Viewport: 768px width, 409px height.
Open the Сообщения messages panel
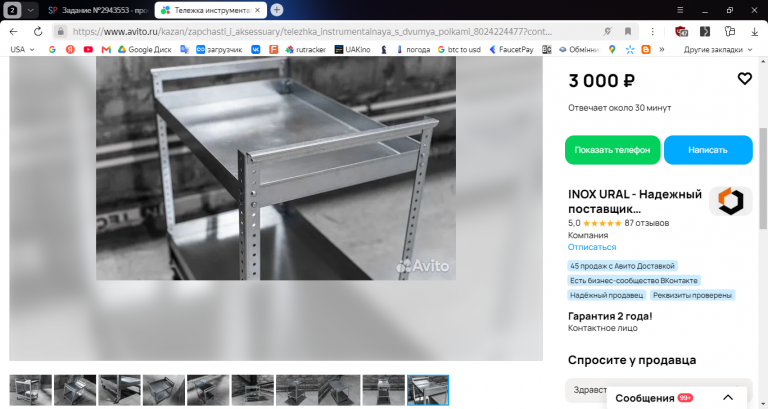point(677,398)
